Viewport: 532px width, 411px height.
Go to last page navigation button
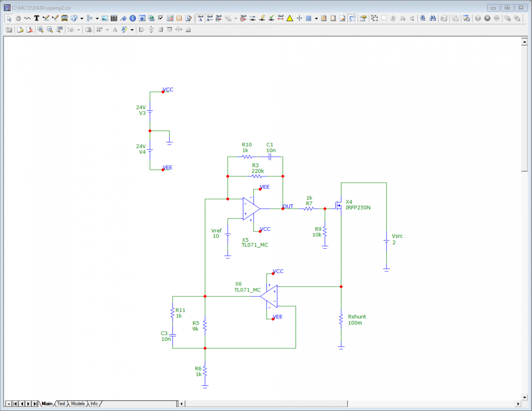tap(35, 404)
